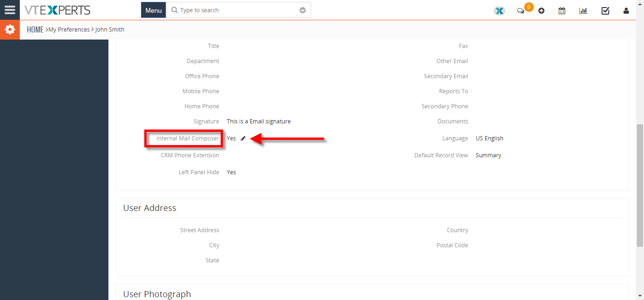
Task: Click the Office Phone label
Action: pyautogui.click(x=202, y=76)
